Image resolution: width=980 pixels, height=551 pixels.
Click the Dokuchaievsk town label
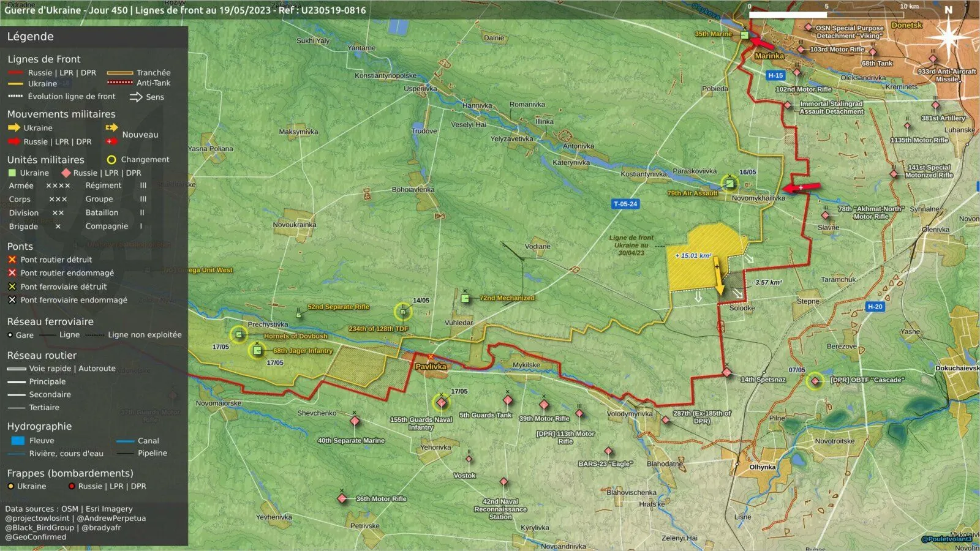click(x=957, y=368)
